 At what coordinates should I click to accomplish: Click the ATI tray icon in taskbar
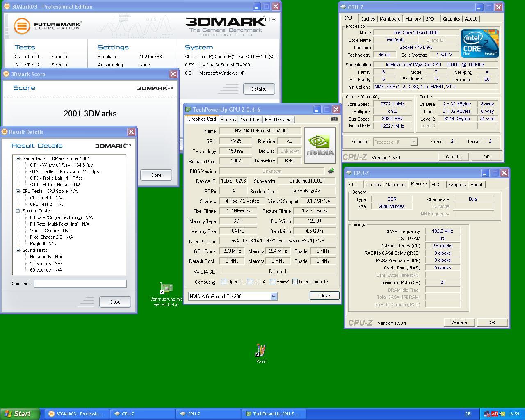tap(495, 414)
